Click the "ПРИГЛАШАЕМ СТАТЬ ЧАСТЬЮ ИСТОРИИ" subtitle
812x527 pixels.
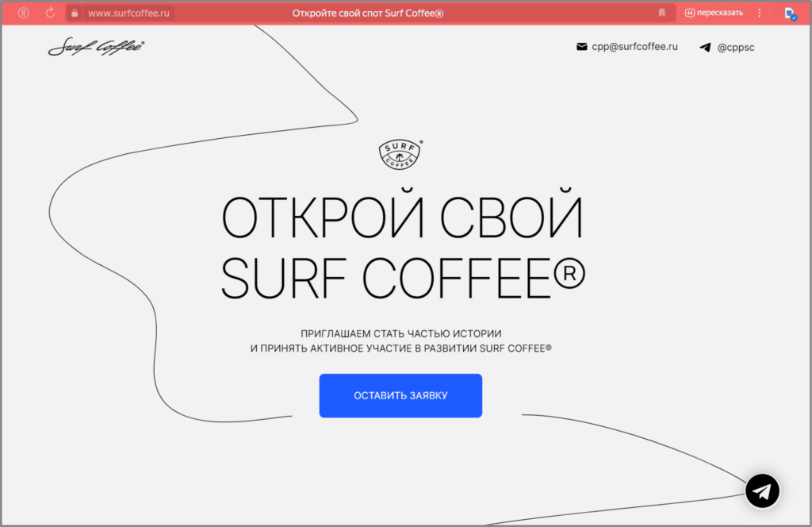coord(401,333)
